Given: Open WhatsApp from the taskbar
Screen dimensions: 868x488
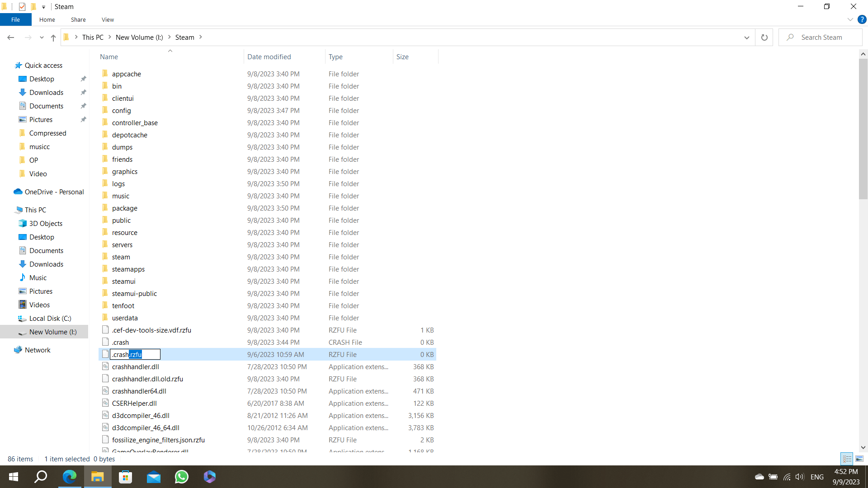Looking at the screenshot, I should [182, 477].
